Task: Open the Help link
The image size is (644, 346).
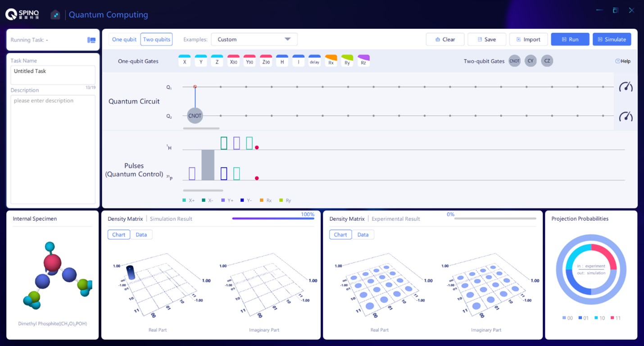Action: [x=623, y=61]
